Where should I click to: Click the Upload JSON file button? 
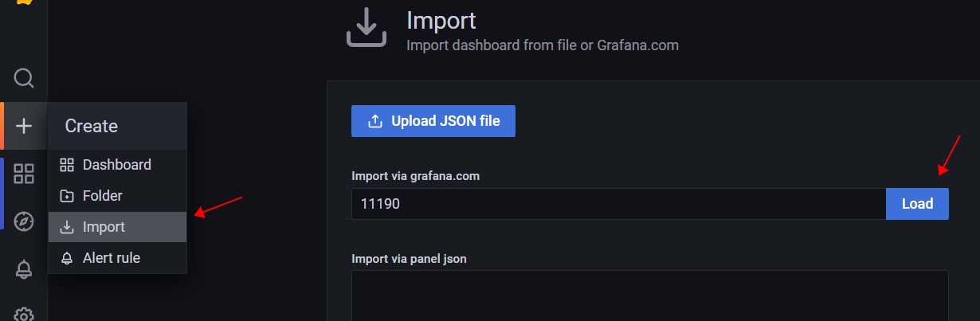point(433,121)
